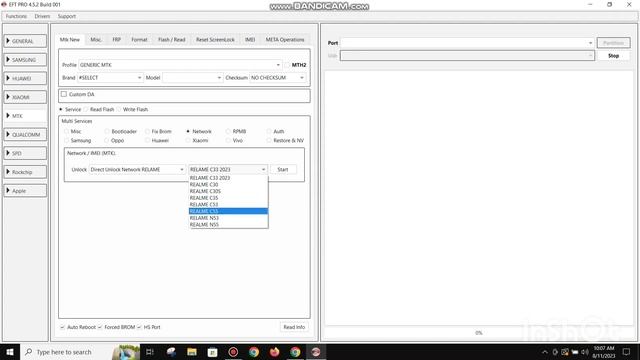The height and width of the screenshot is (360, 640).
Task: Open the XIAOMI section in sidebar
Action: pyautogui.click(x=25, y=97)
